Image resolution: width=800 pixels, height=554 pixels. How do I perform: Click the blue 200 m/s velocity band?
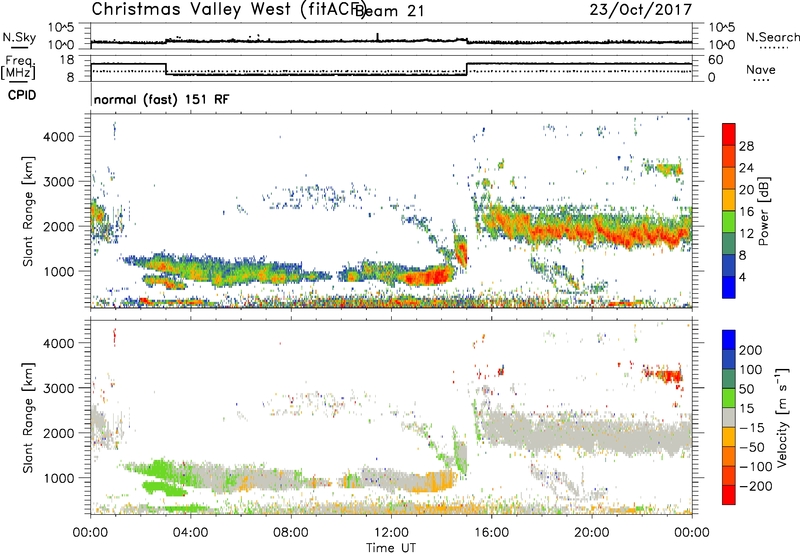tap(729, 340)
